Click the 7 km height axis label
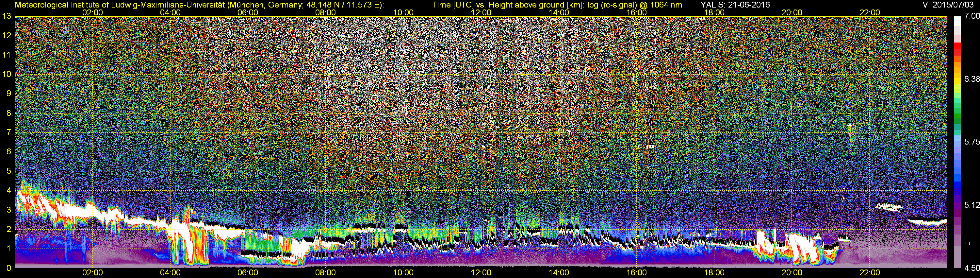980x278 pixels. pyautogui.click(x=9, y=133)
